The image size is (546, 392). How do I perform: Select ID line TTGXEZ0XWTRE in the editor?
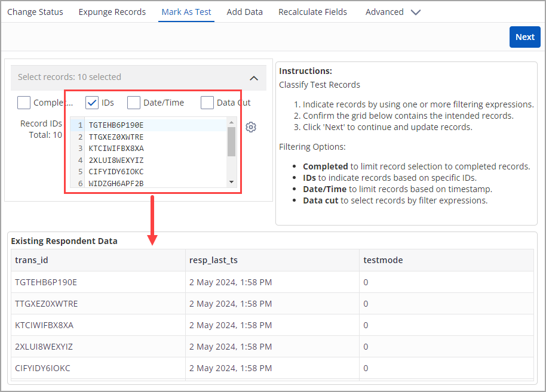(x=116, y=137)
